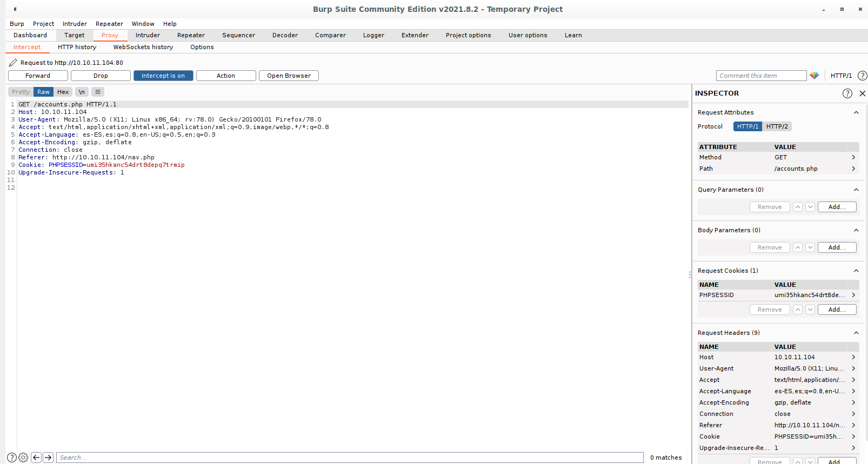Viewport: 868px width, 464px height.
Task: Go to next search match arrow
Action: pos(48,458)
